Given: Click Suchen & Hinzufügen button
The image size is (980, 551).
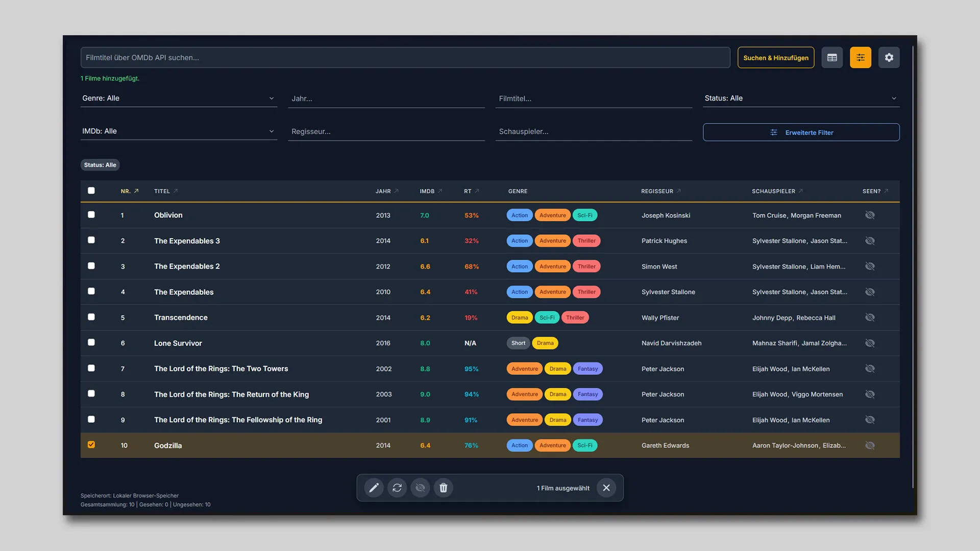Looking at the screenshot, I should coord(776,58).
